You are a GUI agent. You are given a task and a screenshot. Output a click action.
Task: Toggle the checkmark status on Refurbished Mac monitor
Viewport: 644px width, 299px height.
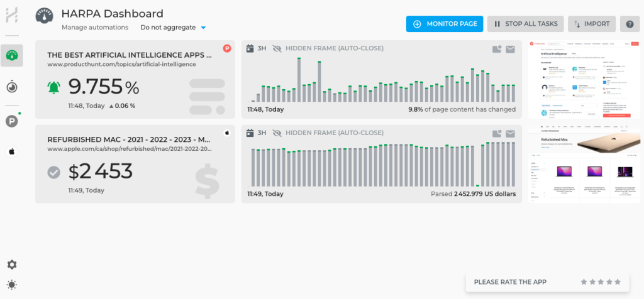coord(54,171)
